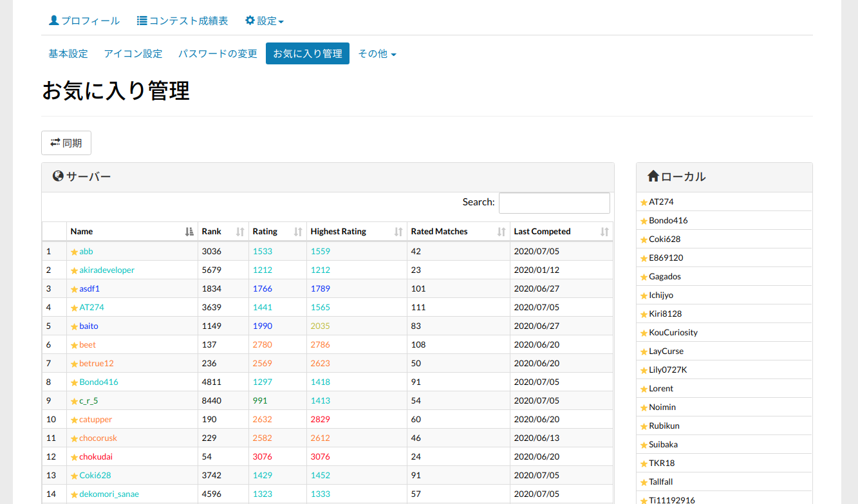The height and width of the screenshot is (504, 858).
Task: Click the star icon beside dekomori_sanae
Action: coord(74,494)
